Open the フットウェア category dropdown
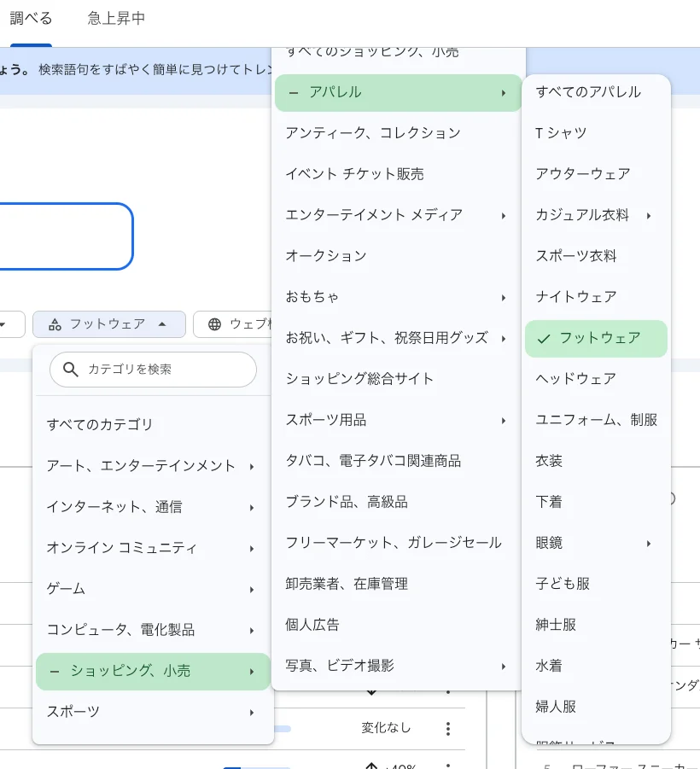 pyautogui.click(x=109, y=324)
